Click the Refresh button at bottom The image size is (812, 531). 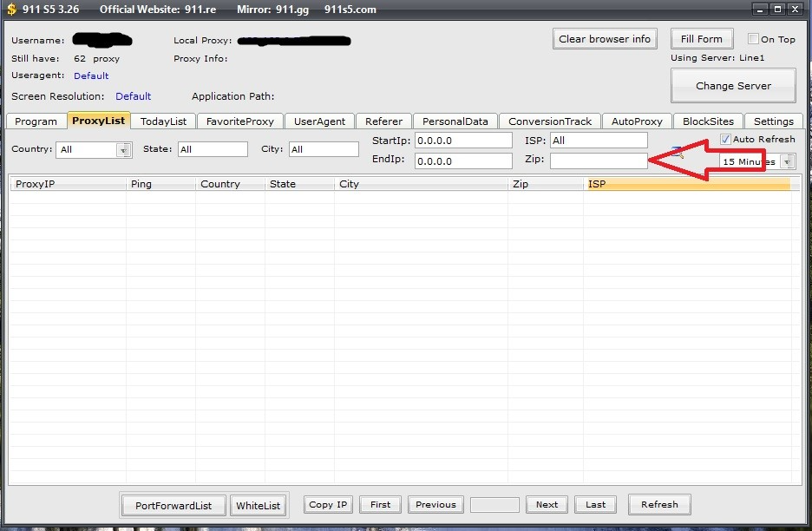pos(659,504)
